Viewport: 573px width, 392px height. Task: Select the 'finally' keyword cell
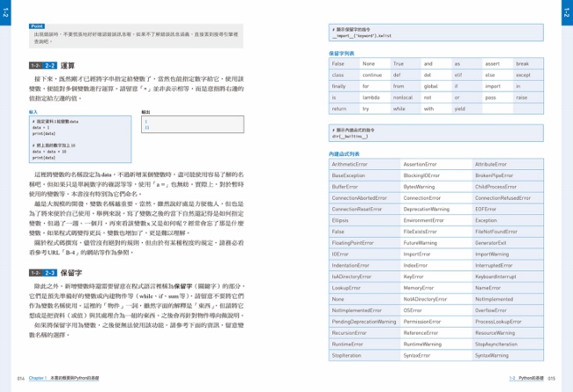tap(344, 86)
